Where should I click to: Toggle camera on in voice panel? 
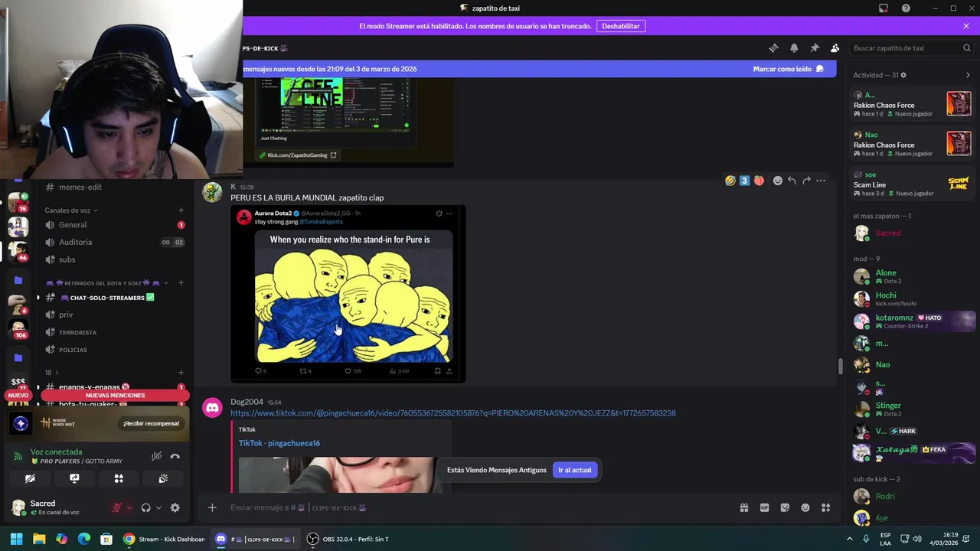30,478
